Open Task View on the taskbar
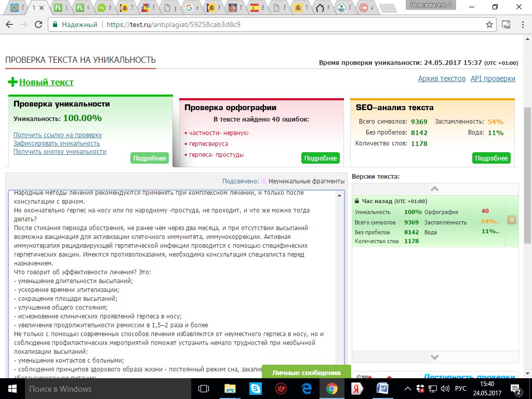The height and width of the screenshot is (399, 532). pyautogui.click(x=204, y=389)
